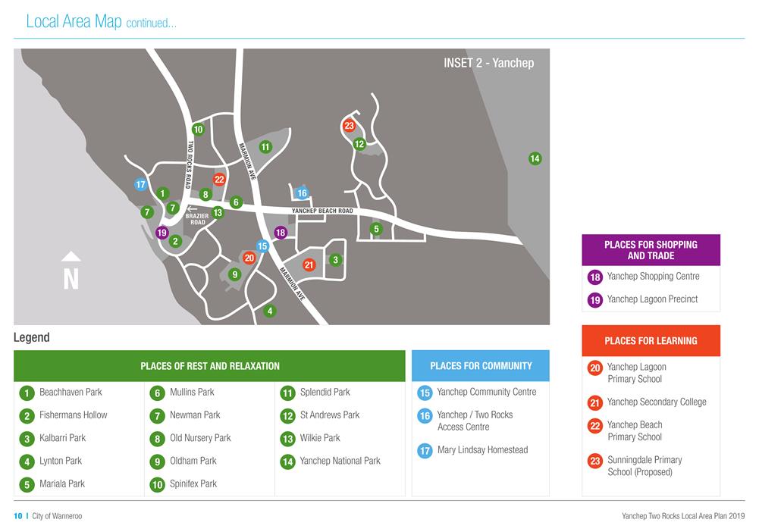
Task: Select orange Places for Learning header
Action: click(x=651, y=341)
